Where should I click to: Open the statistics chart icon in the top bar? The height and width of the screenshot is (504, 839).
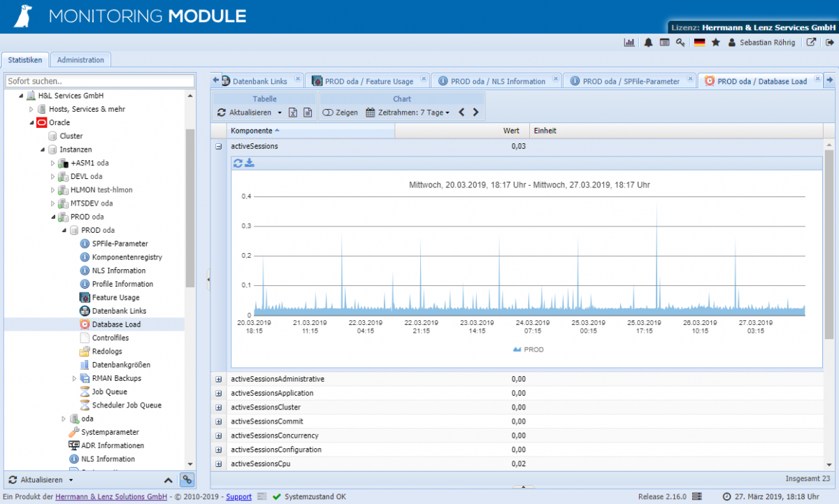point(629,42)
